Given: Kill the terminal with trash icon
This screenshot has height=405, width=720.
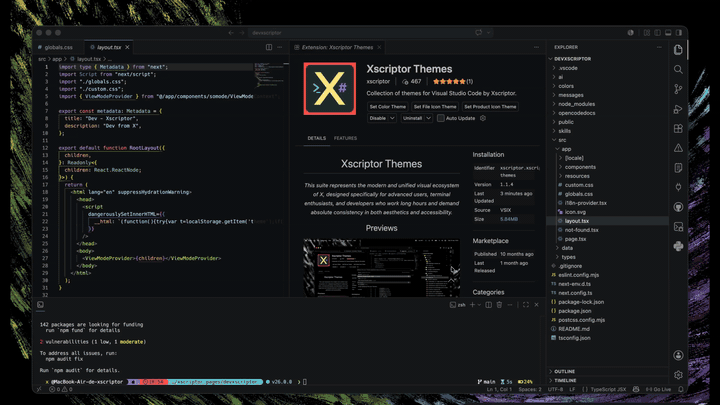Looking at the screenshot, I should (x=499, y=305).
